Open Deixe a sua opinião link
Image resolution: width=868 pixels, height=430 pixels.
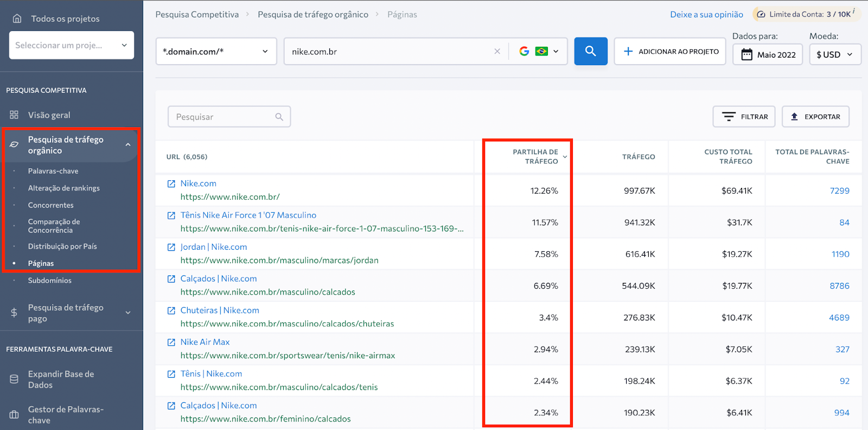706,15
